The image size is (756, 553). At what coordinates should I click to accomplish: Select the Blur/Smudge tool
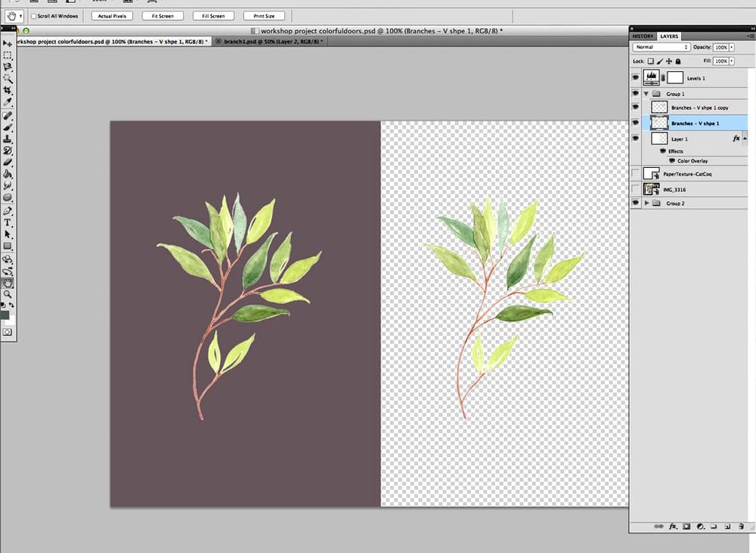point(8,185)
